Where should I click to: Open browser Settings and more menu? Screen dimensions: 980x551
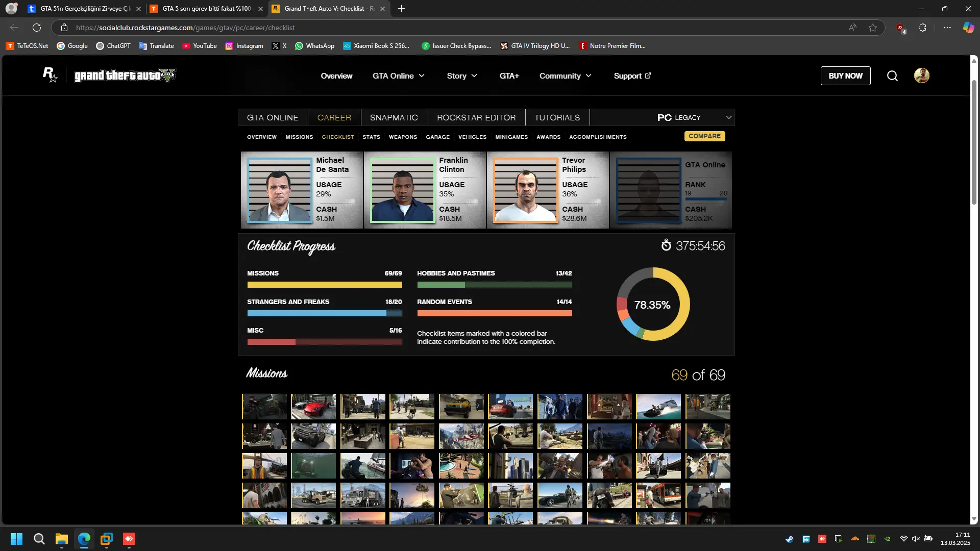coord(947,28)
